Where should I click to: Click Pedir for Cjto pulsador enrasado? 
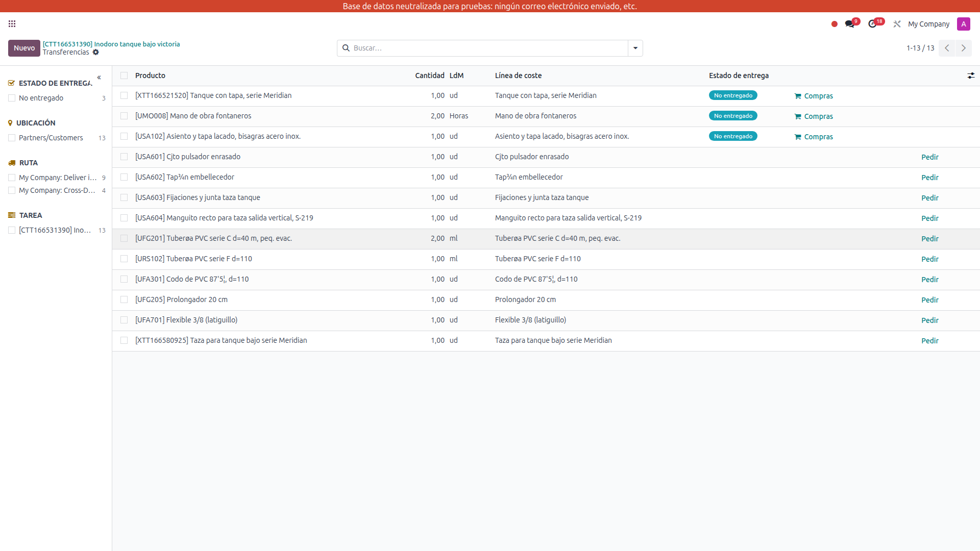tap(929, 157)
